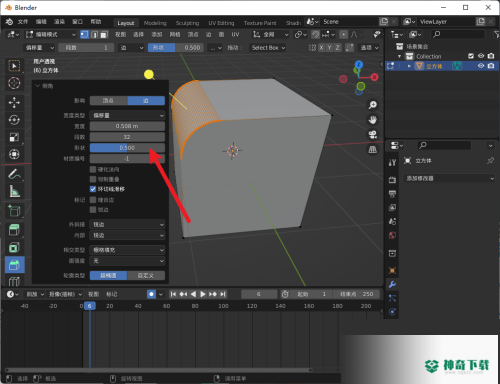Enable face select mode

pyautogui.click(x=104, y=34)
